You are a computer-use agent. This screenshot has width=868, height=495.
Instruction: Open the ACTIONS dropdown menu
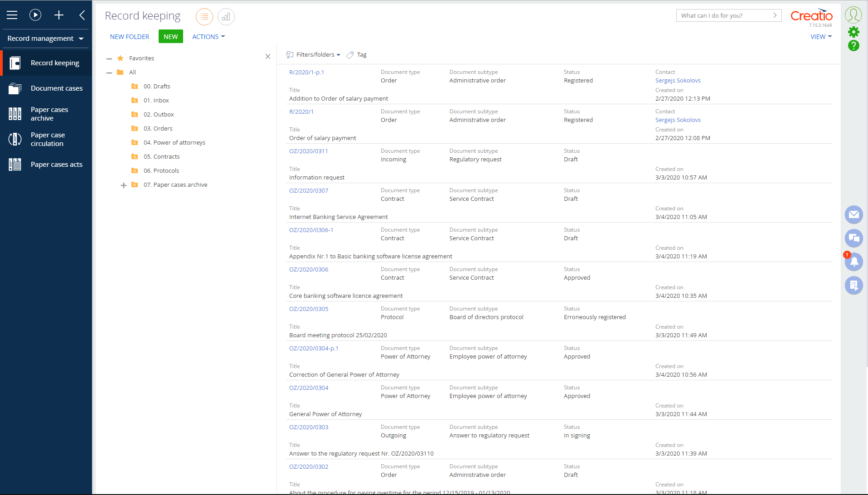coord(208,37)
